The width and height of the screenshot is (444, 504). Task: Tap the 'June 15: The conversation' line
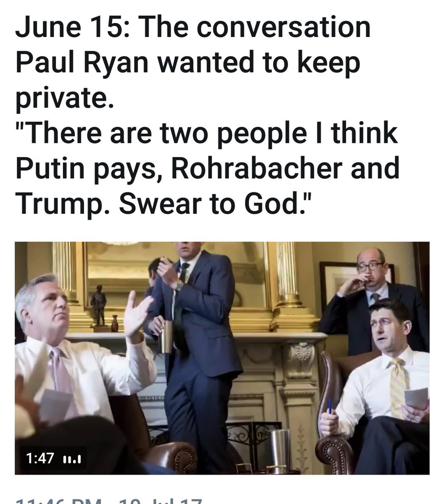pos(193,28)
